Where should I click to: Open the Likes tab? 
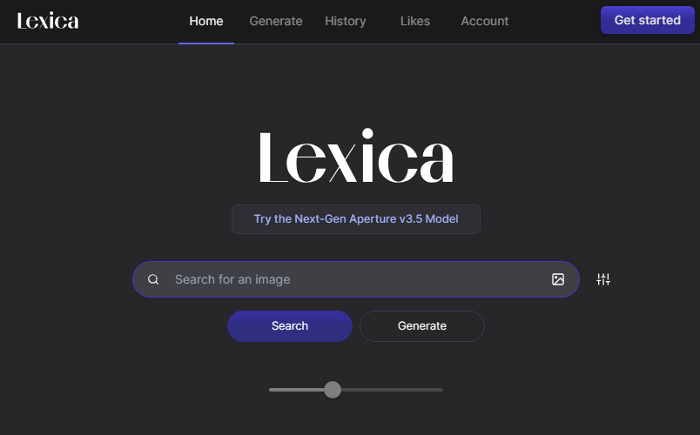pos(415,21)
